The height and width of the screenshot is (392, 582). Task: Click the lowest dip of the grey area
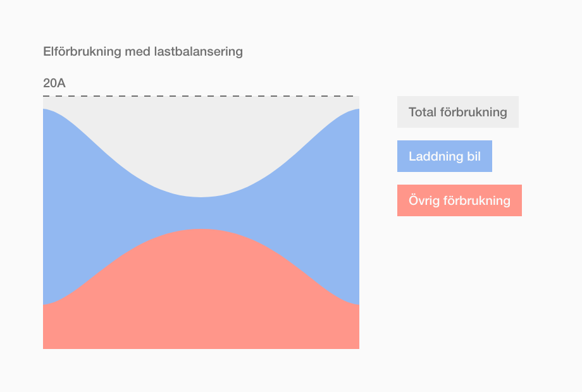[201, 196]
